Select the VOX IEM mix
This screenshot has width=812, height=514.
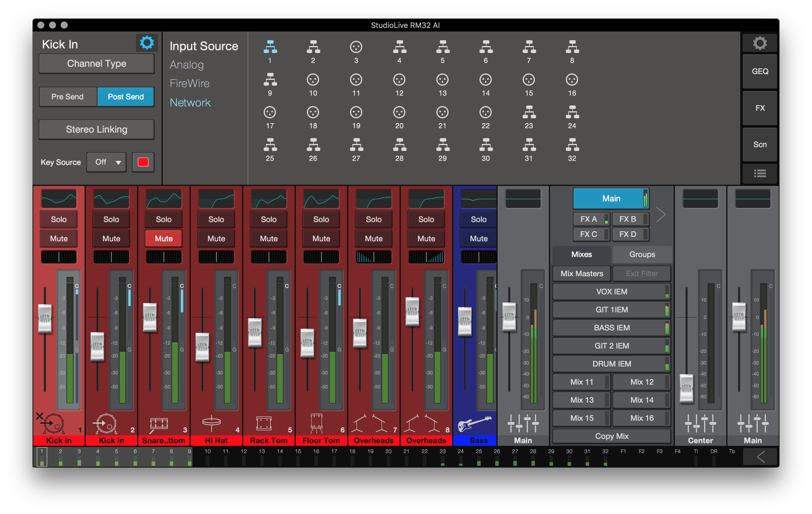[611, 292]
